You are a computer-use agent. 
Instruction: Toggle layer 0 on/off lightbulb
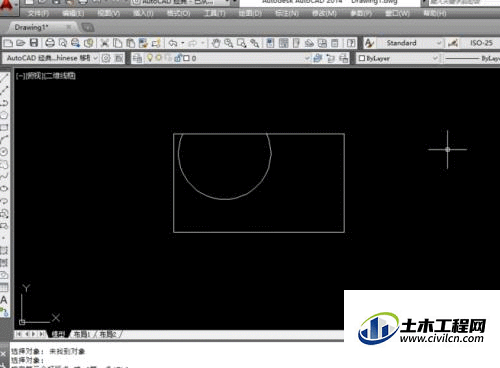click(150, 58)
